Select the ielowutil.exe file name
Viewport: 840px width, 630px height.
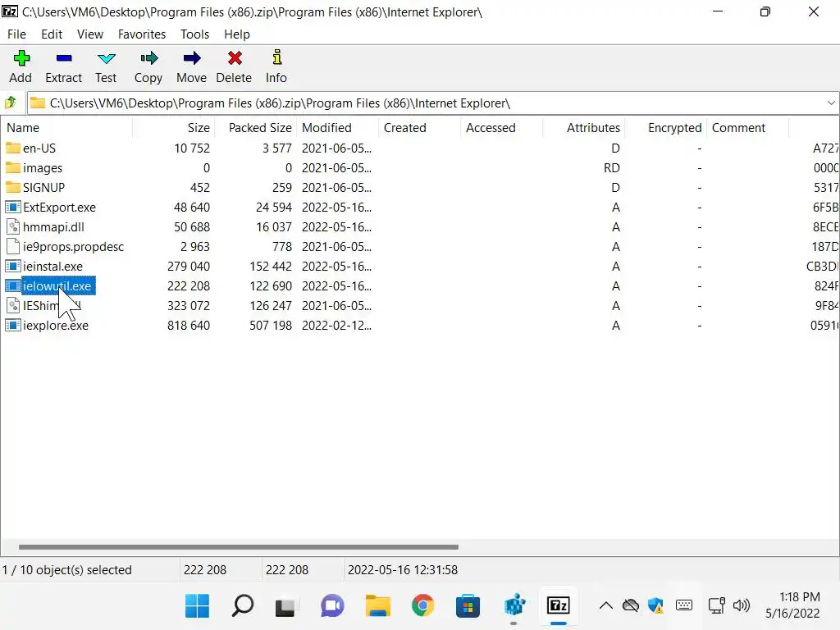click(x=57, y=286)
